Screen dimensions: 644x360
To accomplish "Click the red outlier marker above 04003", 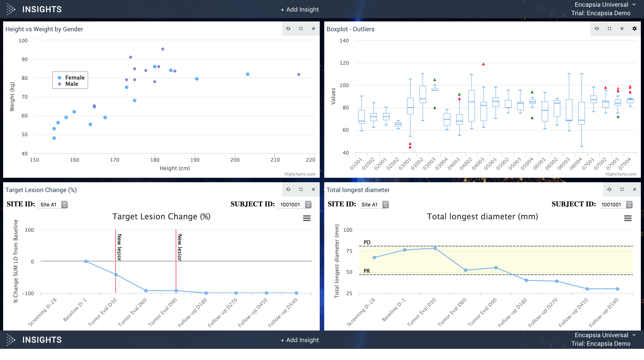I will 483,64.
